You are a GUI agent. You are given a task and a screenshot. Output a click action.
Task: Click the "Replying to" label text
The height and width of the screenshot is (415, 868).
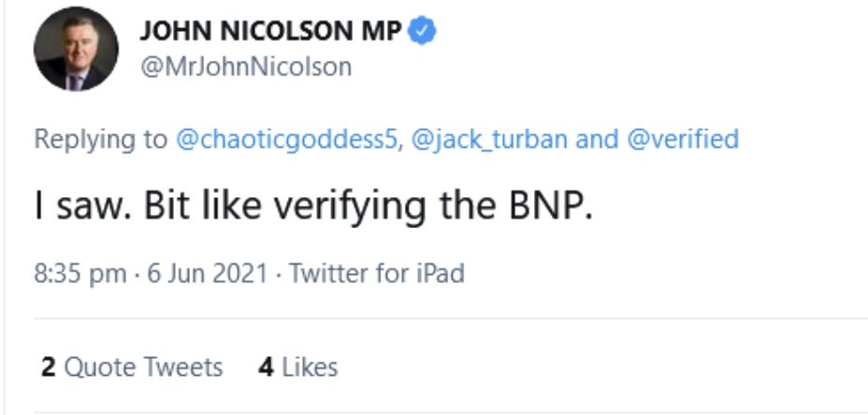click(102, 139)
